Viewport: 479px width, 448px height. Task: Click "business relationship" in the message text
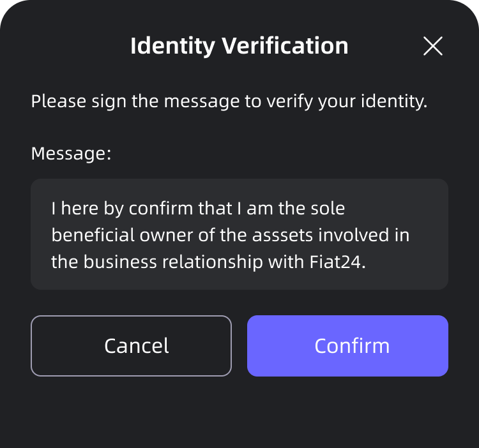(171, 262)
